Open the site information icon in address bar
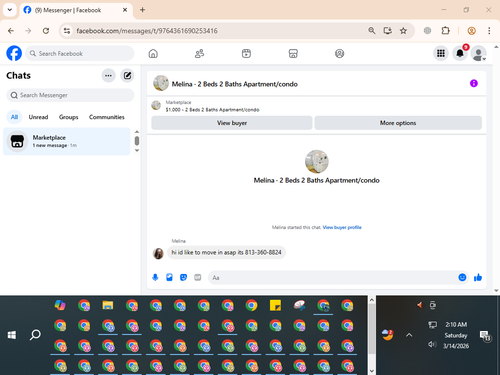Viewport: 500px width, 375px height. [67, 31]
